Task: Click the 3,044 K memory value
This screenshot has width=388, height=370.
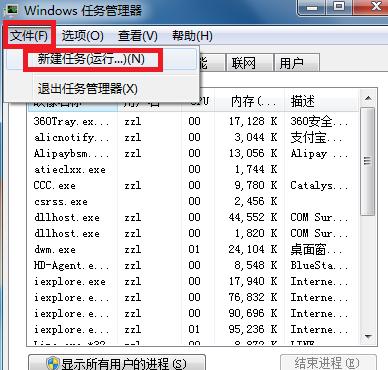Action: pos(256,137)
